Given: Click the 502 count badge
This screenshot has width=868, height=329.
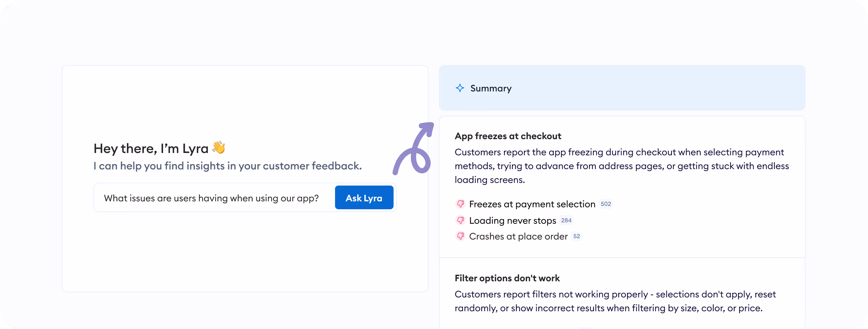Looking at the screenshot, I should point(606,204).
